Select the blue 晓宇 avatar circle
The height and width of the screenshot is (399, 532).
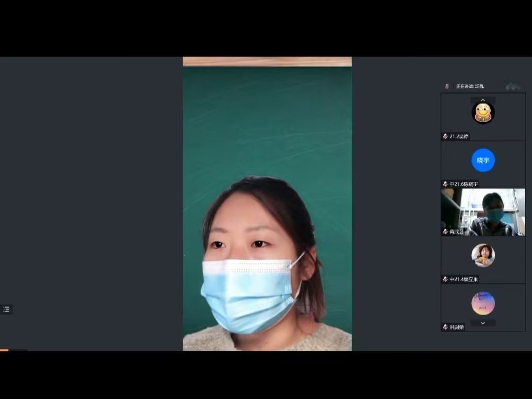tap(483, 160)
